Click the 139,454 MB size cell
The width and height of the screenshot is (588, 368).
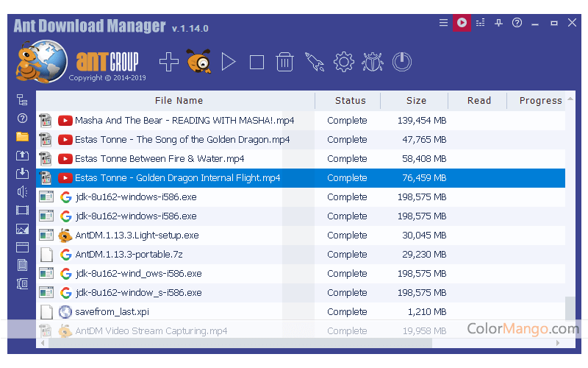422,121
